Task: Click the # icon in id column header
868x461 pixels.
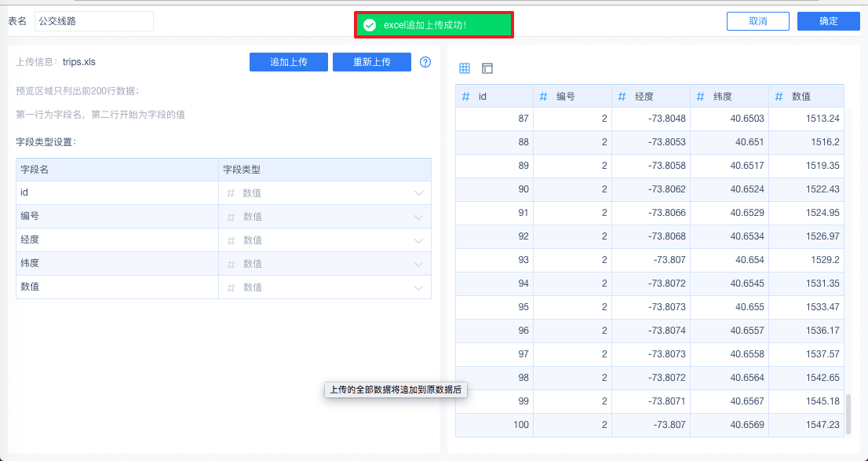Action: tap(465, 97)
